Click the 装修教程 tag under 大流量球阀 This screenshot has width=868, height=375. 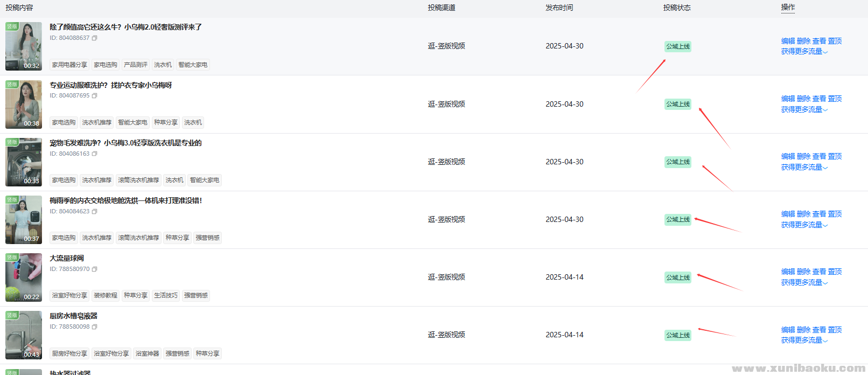click(106, 295)
